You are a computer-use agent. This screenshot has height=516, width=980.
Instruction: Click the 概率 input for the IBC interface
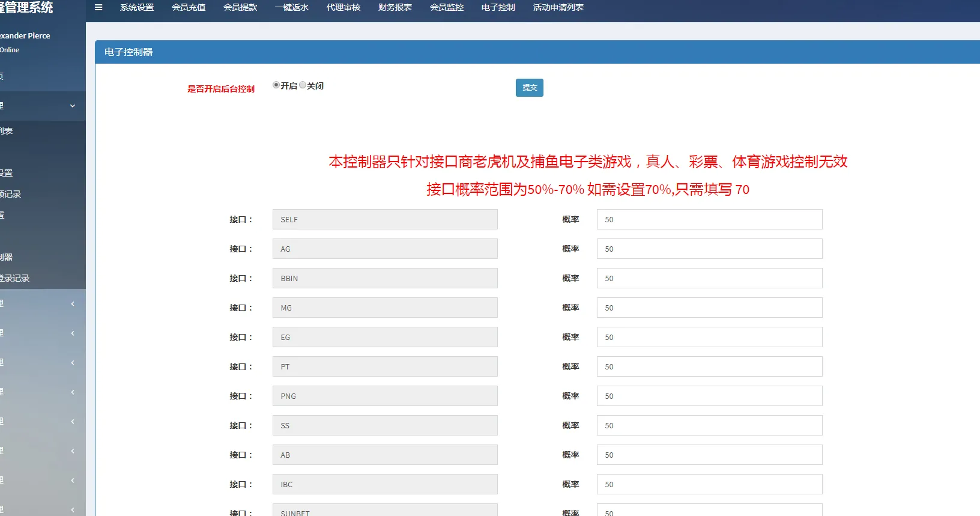[709, 484]
